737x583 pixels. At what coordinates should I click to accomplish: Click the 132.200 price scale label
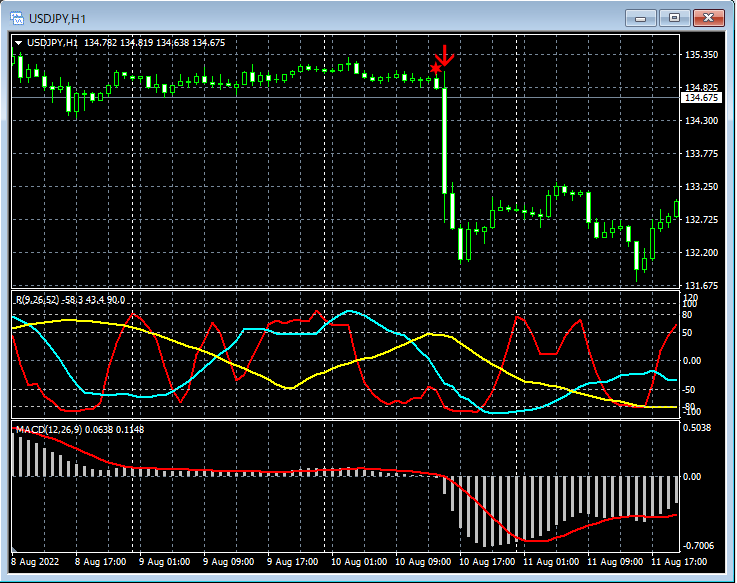701,252
